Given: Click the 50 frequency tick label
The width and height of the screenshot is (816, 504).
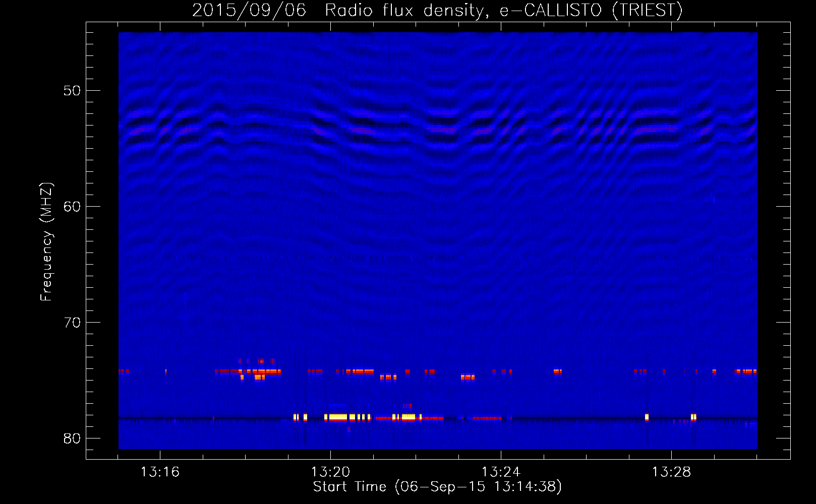Looking at the screenshot, I should (x=72, y=91).
